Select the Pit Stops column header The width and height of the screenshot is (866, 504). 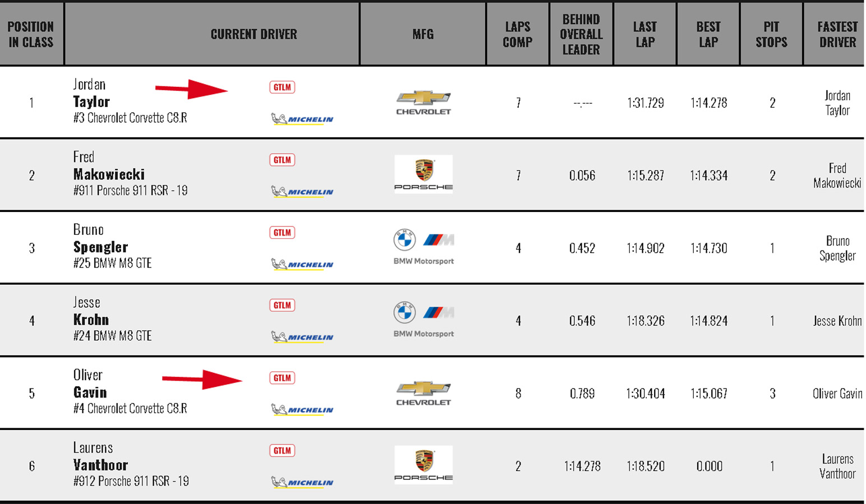click(771, 34)
